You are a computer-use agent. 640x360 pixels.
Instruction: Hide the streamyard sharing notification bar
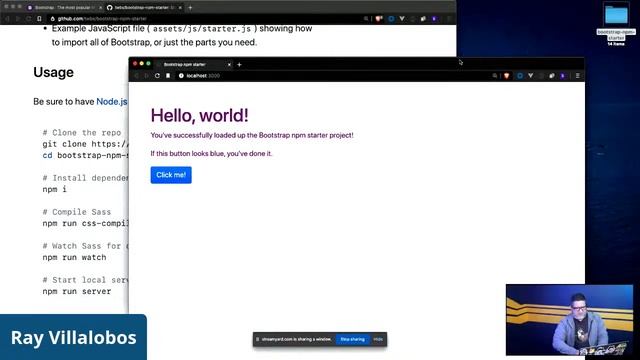pyautogui.click(x=378, y=339)
